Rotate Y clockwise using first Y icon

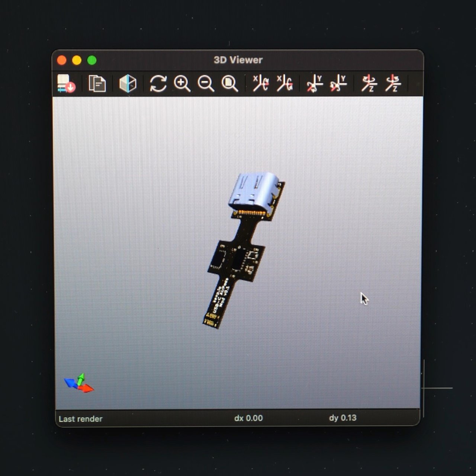pyautogui.click(x=315, y=83)
